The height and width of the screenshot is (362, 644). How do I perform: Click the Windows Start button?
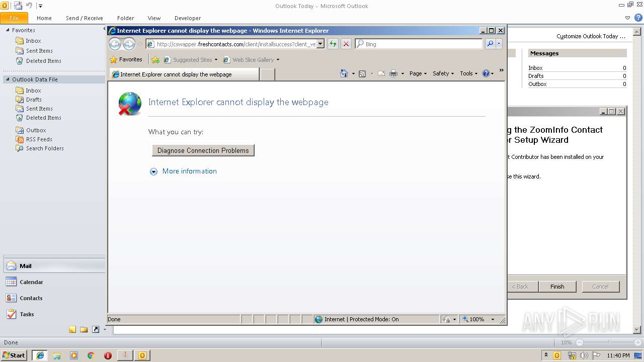click(14, 355)
